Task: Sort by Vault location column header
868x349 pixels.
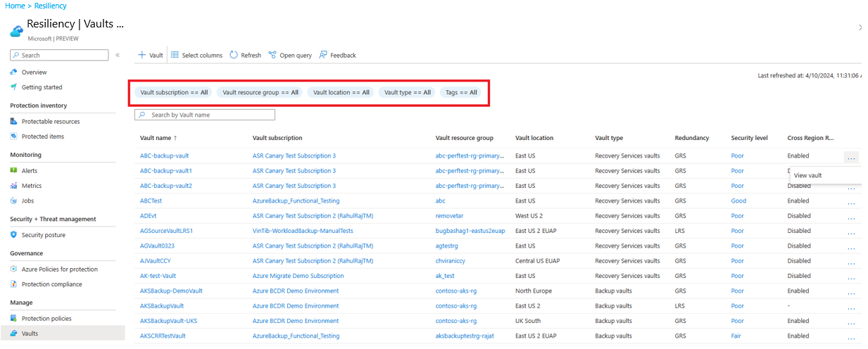Action: [534, 138]
